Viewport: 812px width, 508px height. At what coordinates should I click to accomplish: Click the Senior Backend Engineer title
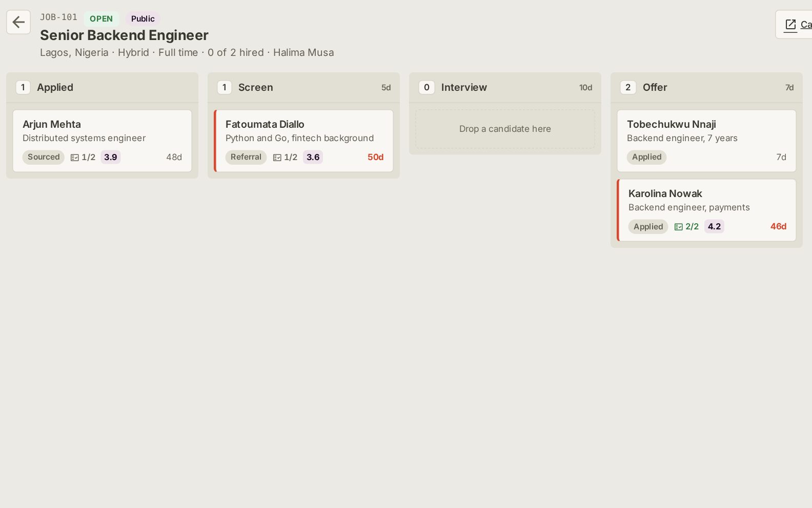(124, 35)
